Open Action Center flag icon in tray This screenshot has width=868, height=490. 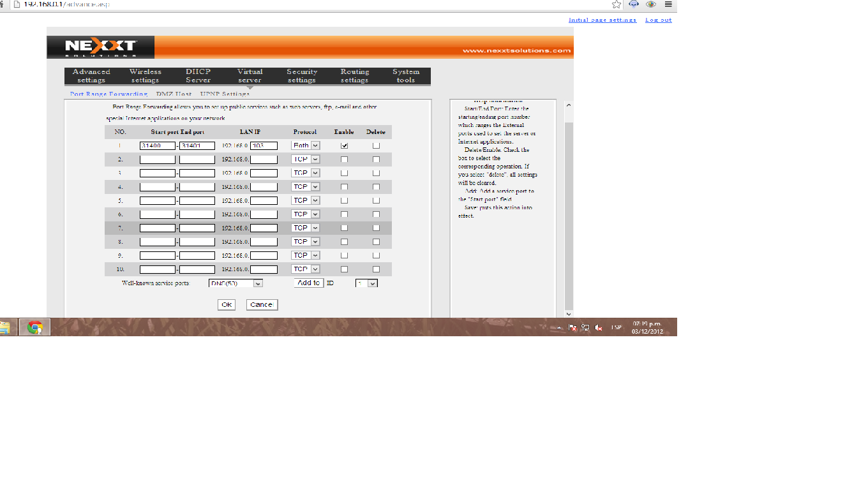tap(572, 327)
